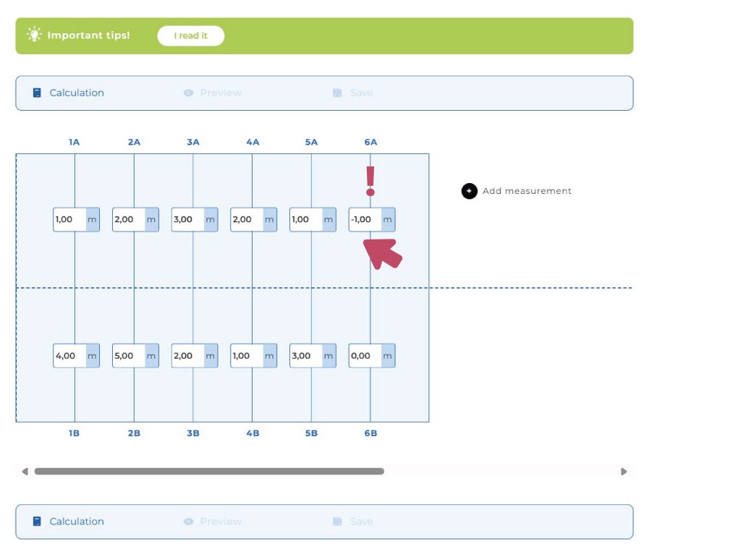Click the red exclamation warning above 6A
Image resolution: width=741 pixels, height=560 pixels.
(370, 181)
